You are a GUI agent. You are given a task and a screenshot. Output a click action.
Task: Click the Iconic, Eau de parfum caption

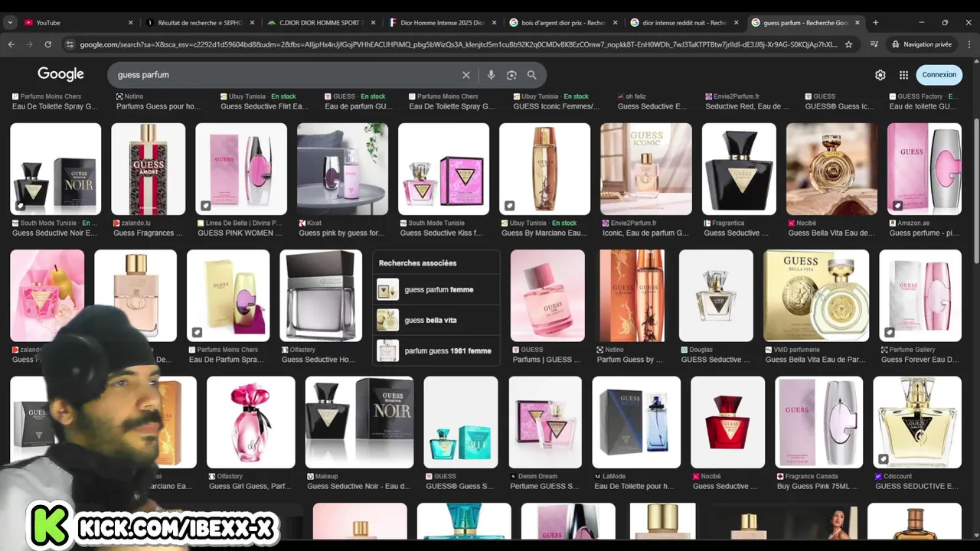pos(645,233)
